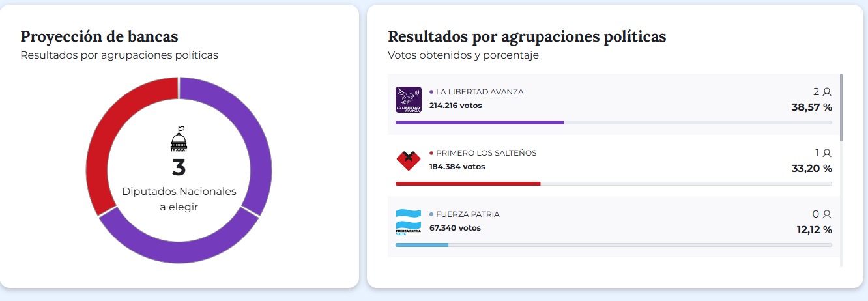Select the PRIMERO LOS SALTEÑOS party name

(486, 153)
